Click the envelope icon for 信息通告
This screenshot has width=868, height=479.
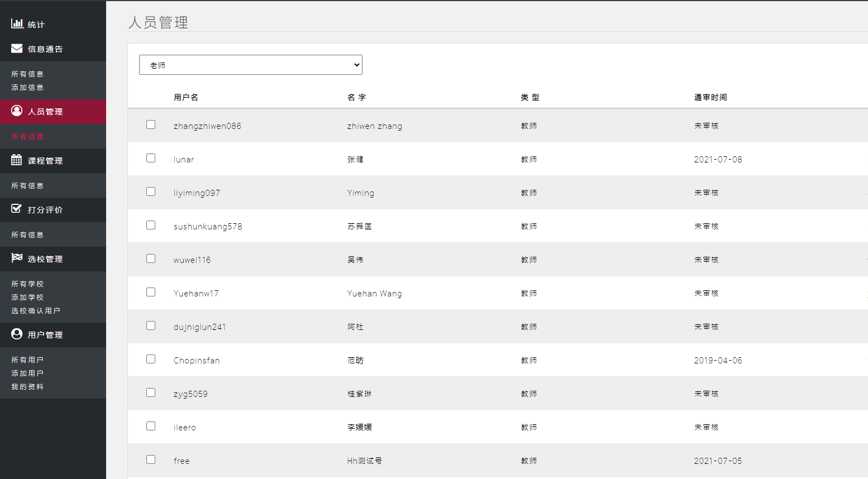(17, 49)
